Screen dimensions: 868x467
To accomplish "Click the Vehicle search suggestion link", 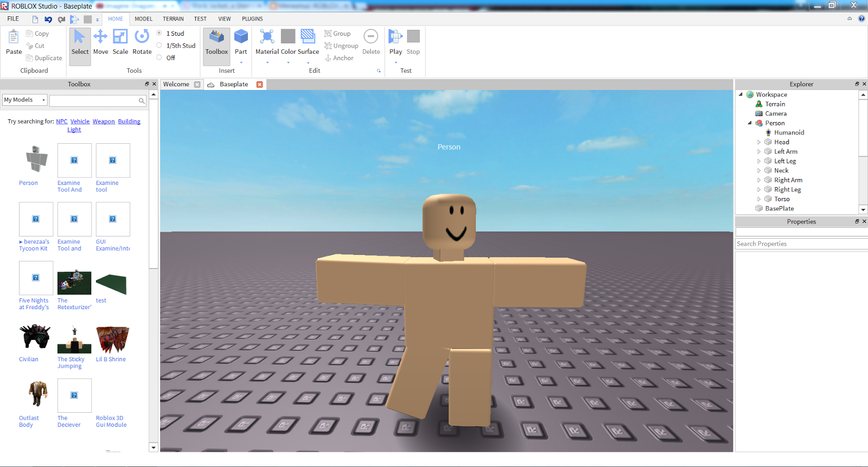I will click(80, 121).
